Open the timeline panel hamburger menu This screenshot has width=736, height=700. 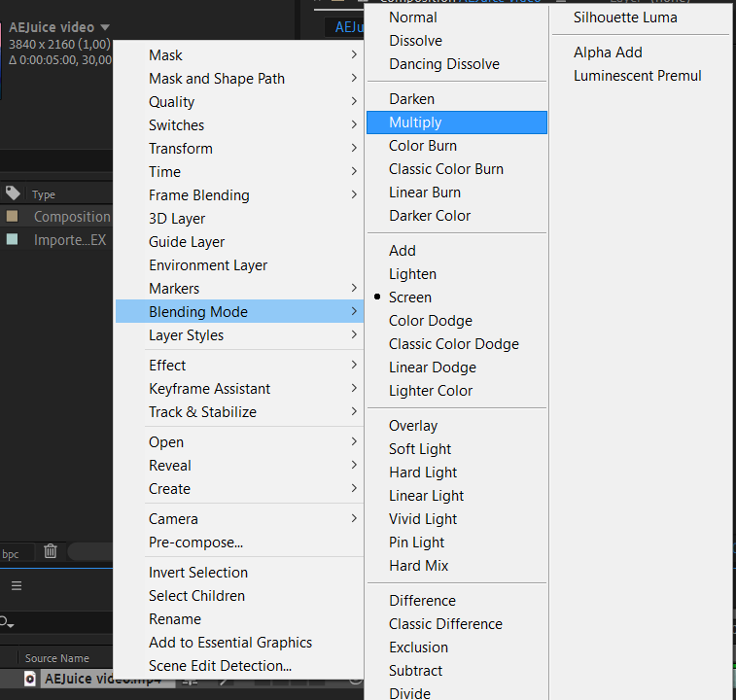[x=17, y=585]
